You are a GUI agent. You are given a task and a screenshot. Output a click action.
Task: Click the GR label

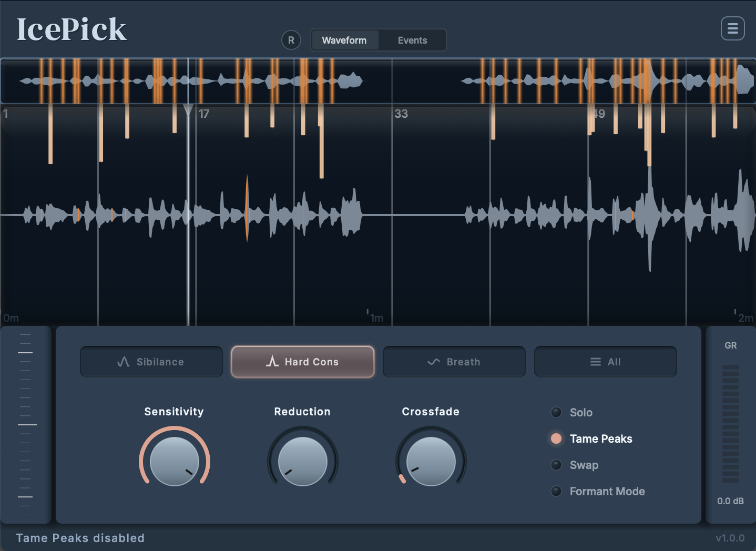731,345
